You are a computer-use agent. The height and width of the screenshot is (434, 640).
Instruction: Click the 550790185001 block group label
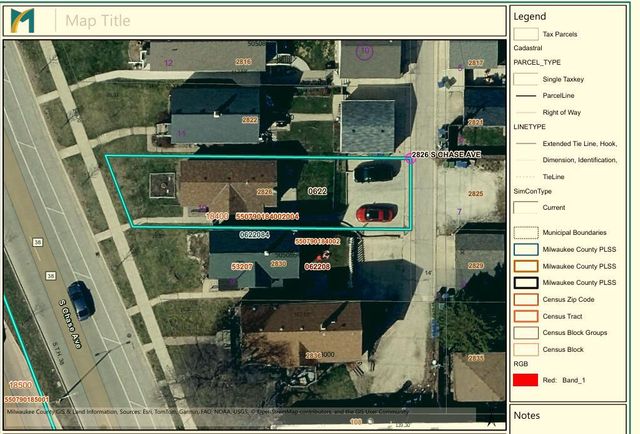pos(27,399)
